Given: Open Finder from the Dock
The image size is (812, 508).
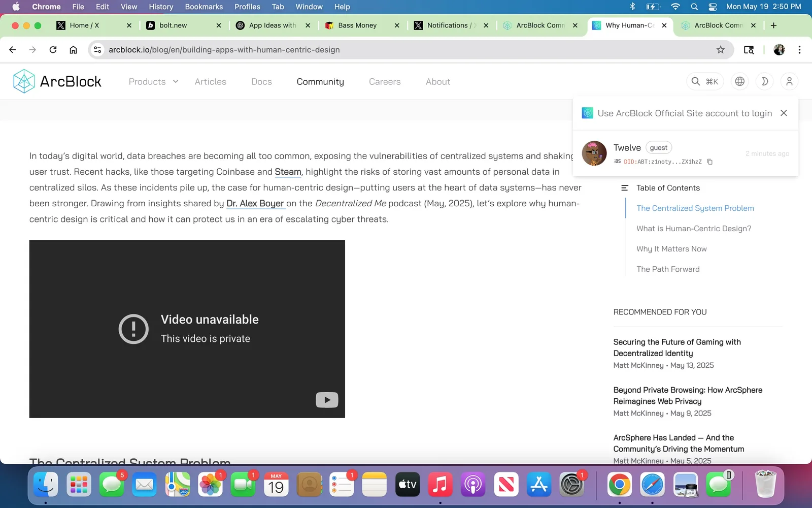Looking at the screenshot, I should coord(46,485).
